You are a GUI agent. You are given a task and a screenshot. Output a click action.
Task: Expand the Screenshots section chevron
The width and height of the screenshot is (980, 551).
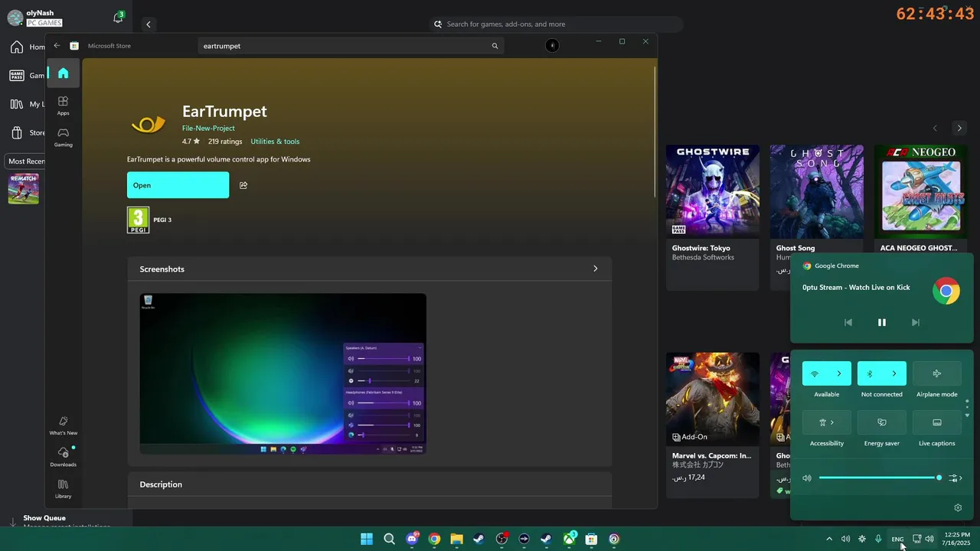(595, 269)
